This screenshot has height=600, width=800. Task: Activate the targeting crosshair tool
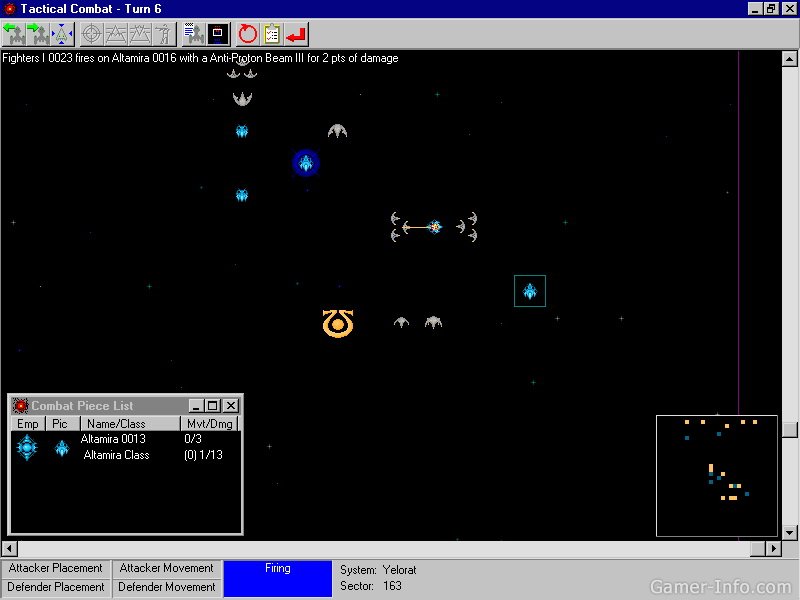91,33
